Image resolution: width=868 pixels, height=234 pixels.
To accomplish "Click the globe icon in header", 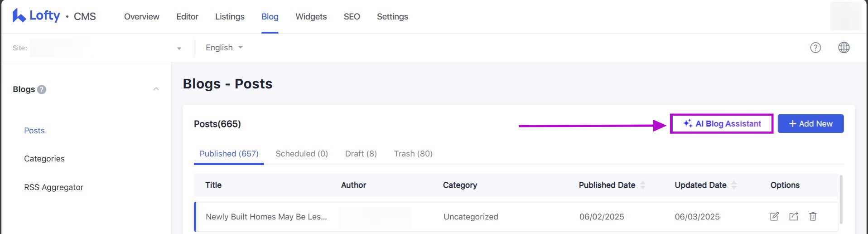I will tap(844, 48).
